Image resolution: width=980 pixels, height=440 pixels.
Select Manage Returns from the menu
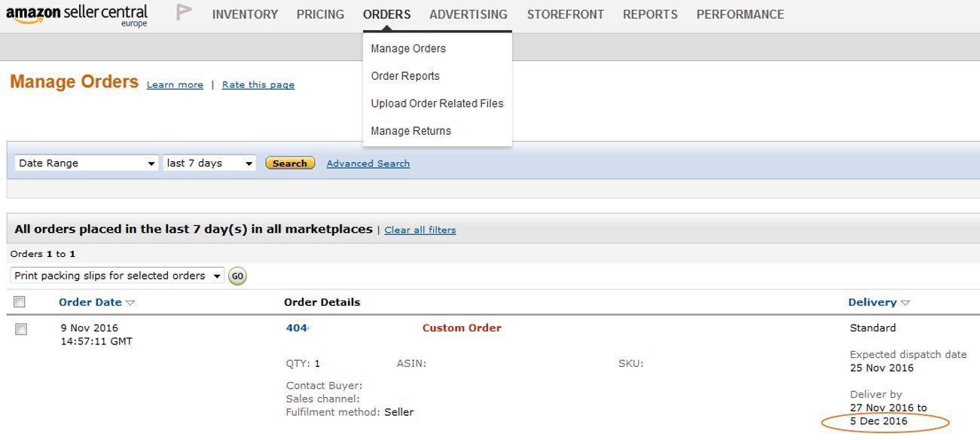pos(411,131)
